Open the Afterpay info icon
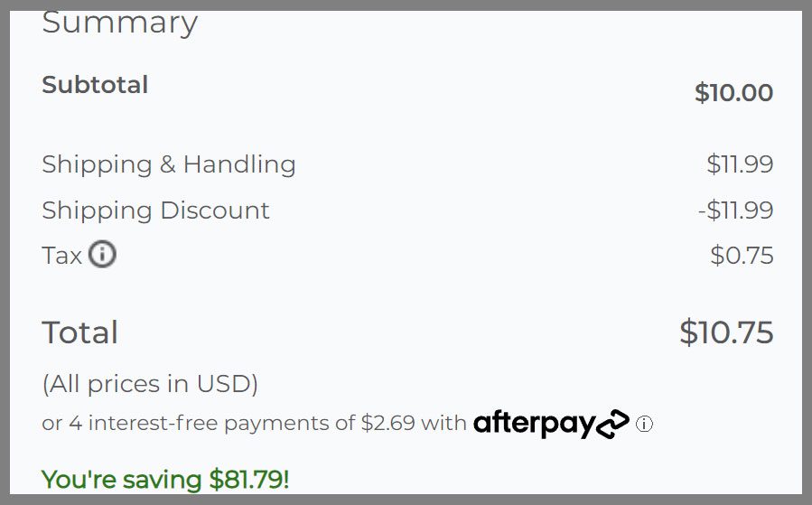Screen dimensions: 812x505 click(x=644, y=424)
